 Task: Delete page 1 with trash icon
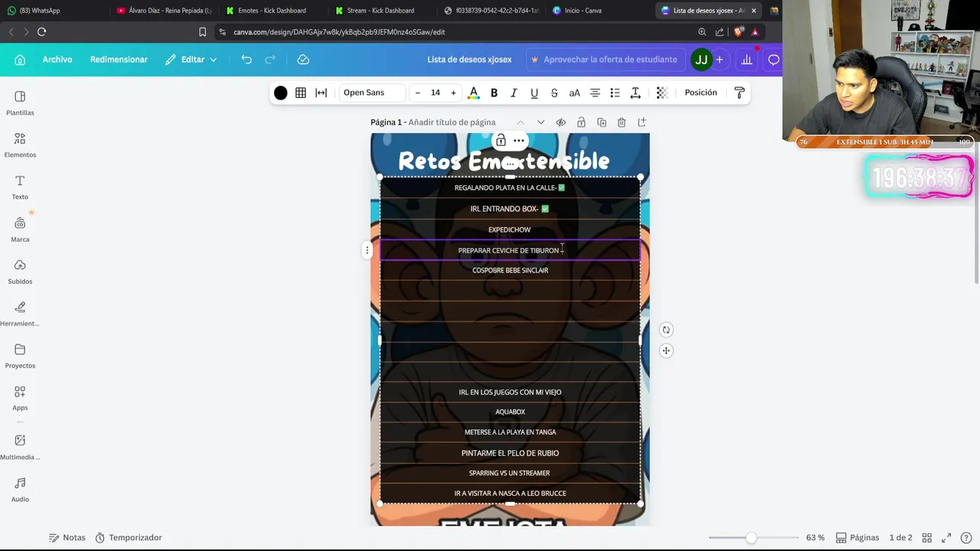[x=622, y=122]
